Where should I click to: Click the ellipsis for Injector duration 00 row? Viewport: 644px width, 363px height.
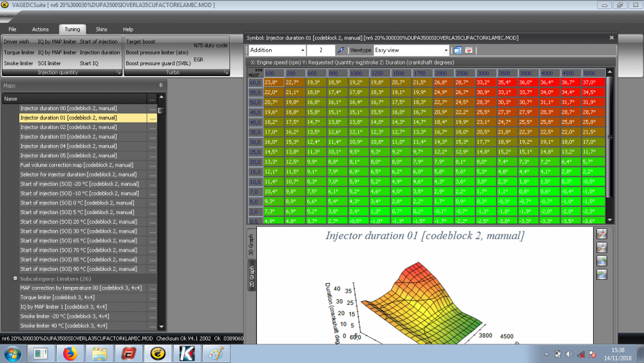point(153,108)
